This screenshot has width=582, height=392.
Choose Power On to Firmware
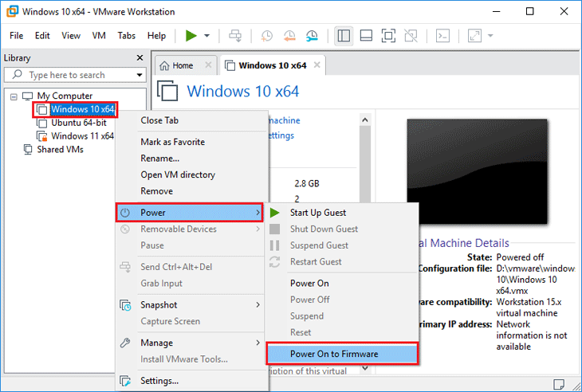342,354
